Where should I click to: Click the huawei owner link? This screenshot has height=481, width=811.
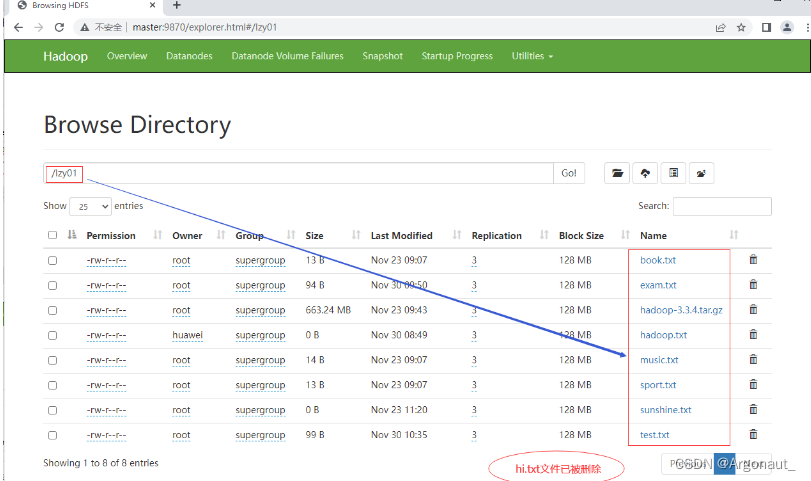(x=187, y=335)
